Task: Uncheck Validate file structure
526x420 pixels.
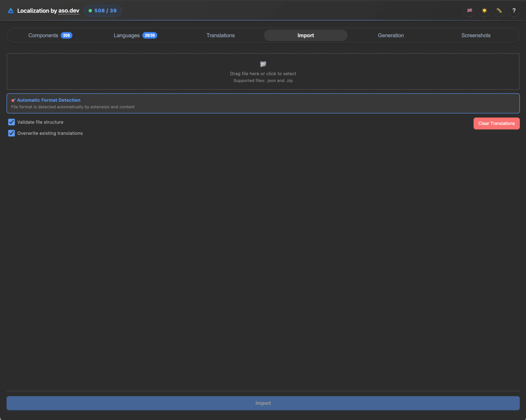Action: 11,122
